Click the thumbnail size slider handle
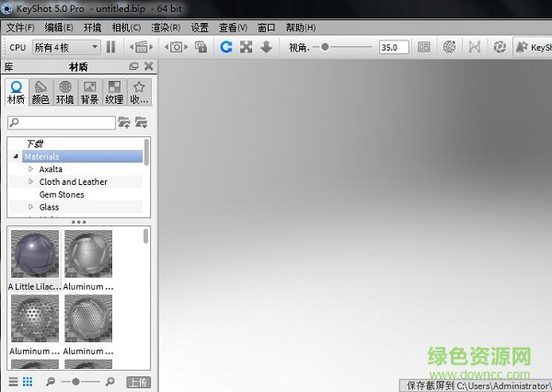The width and height of the screenshot is (552, 392). click(x=75, y=382)
